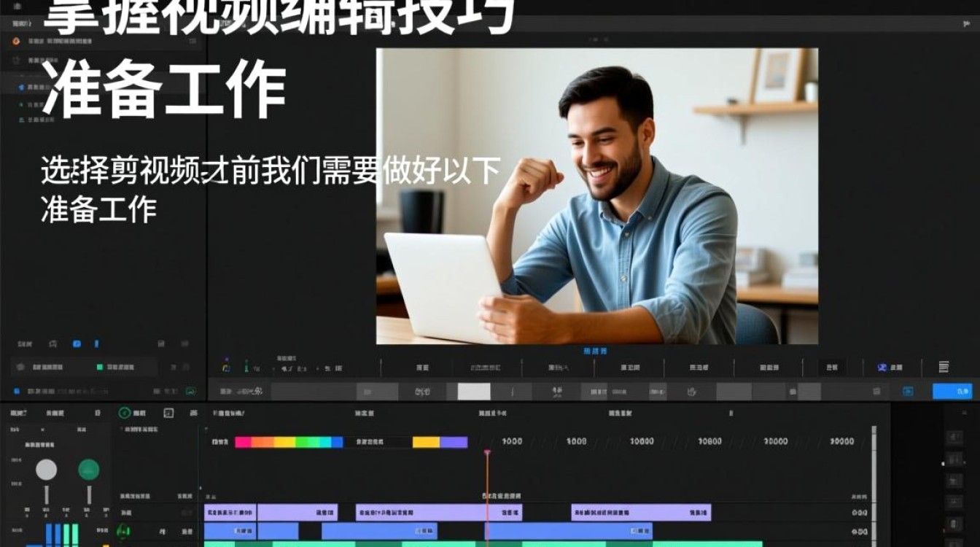Click the green circle icon in the timeline header
This screenshot has height=547, width=980.
tap(124, 413)
